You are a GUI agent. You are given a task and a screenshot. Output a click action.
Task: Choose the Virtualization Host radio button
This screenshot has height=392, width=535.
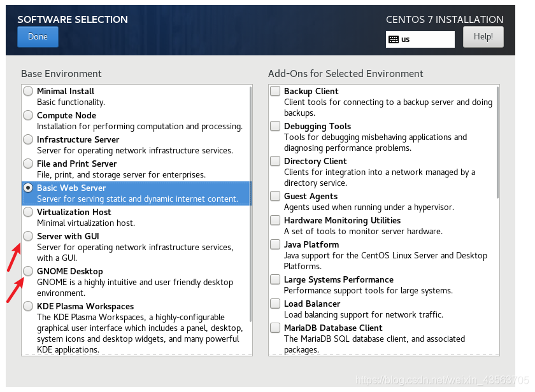coord(28,212)
